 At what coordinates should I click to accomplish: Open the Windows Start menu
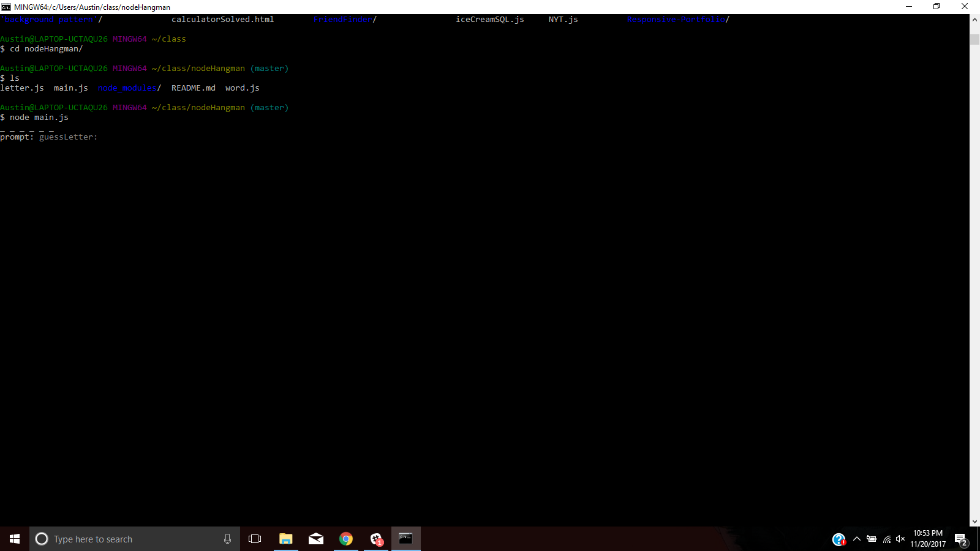[x=15, y=539]
